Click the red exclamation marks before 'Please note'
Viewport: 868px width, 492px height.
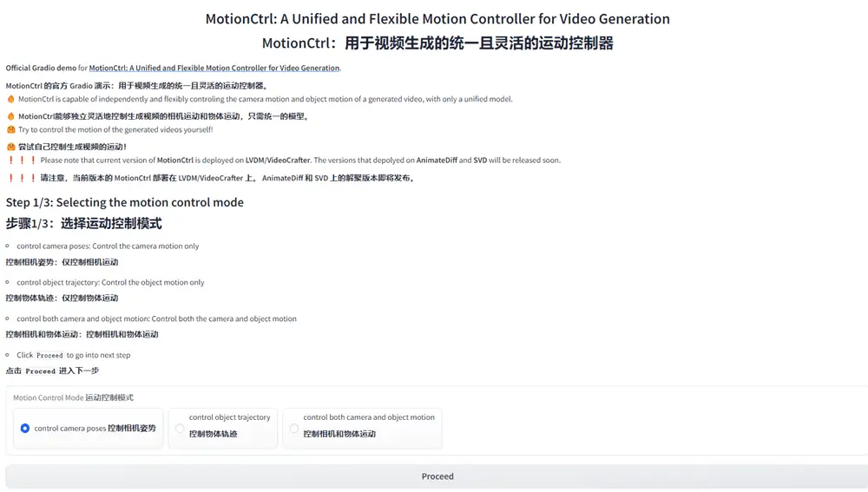pyautogui.click(x=22, y=161)
